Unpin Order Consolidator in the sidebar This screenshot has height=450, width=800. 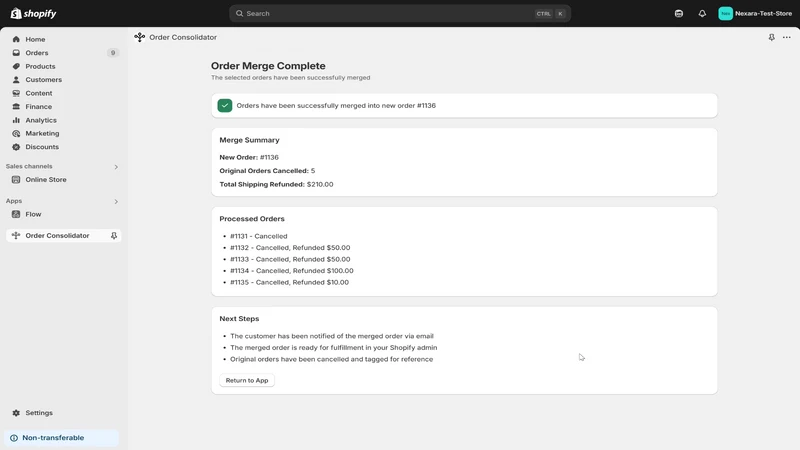click(114, 236)
